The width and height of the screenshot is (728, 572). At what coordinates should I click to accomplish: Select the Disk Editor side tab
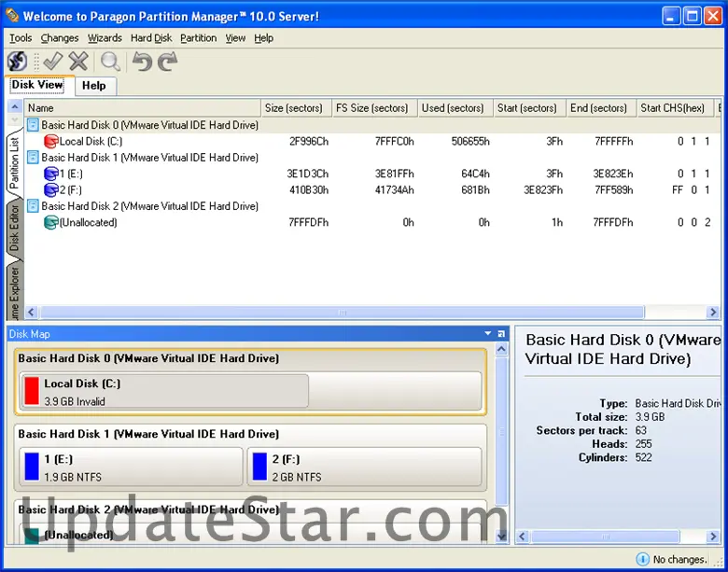[x=14, y=229]
